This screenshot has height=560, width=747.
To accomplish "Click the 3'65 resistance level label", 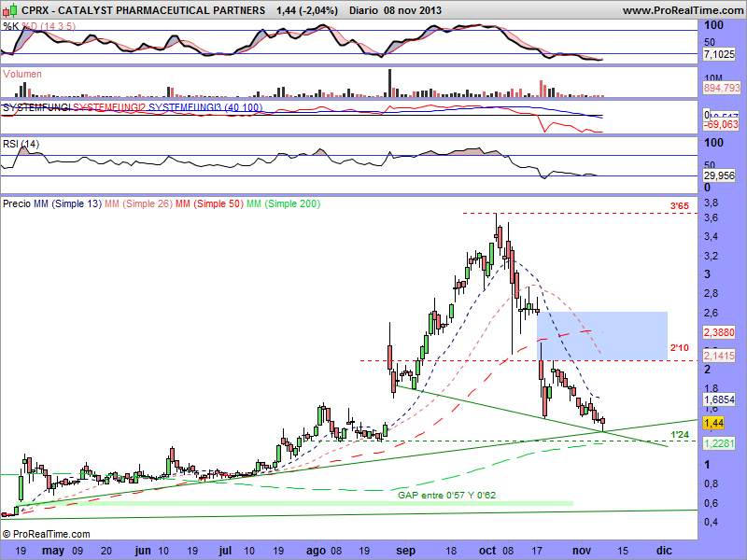I will pyautogui.click(x=680, y=206).
